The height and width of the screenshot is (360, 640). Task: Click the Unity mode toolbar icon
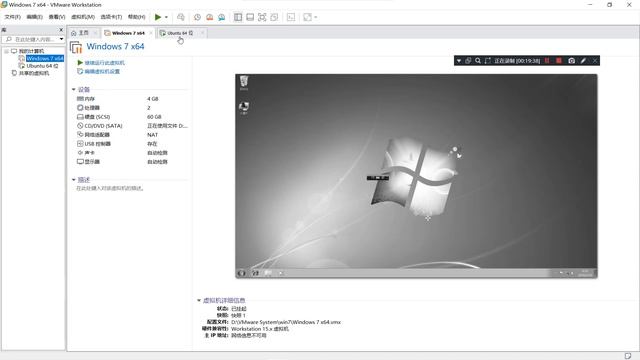(274, 17)
